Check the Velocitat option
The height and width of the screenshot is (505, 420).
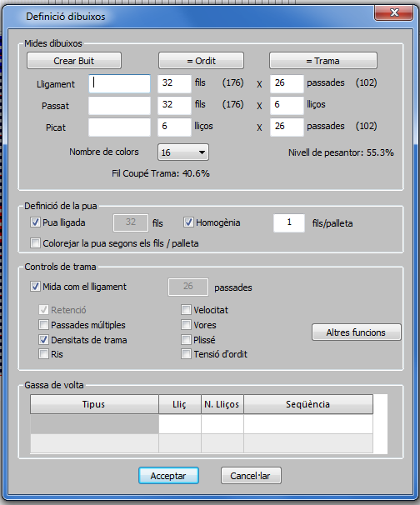click(x=186, y=310)
